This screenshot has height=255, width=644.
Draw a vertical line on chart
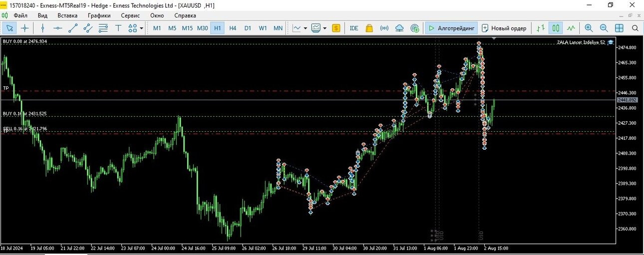point(42,28)
